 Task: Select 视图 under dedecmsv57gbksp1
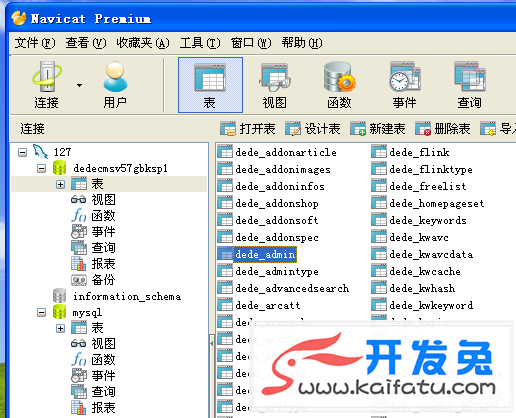93,200
